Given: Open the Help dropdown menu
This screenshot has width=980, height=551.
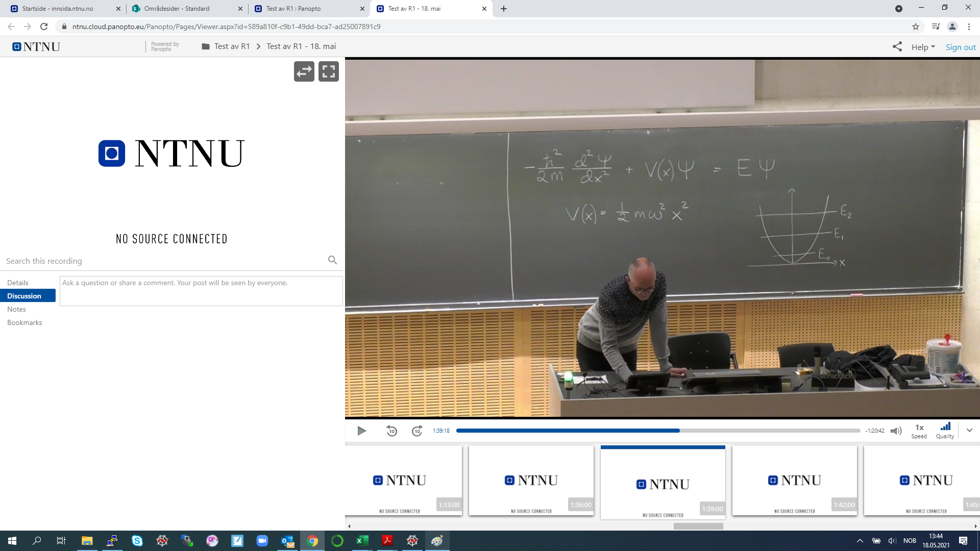Looking at the screenshot, I should coord(923,47).
